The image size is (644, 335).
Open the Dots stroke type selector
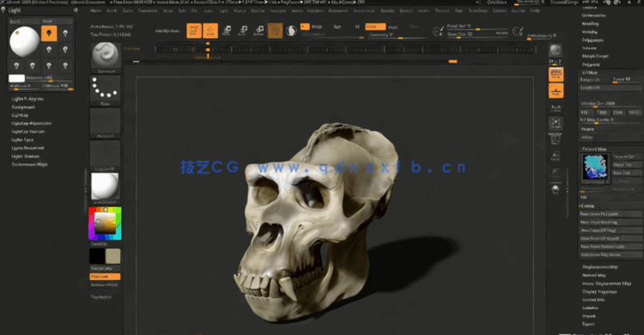point(106,89)
